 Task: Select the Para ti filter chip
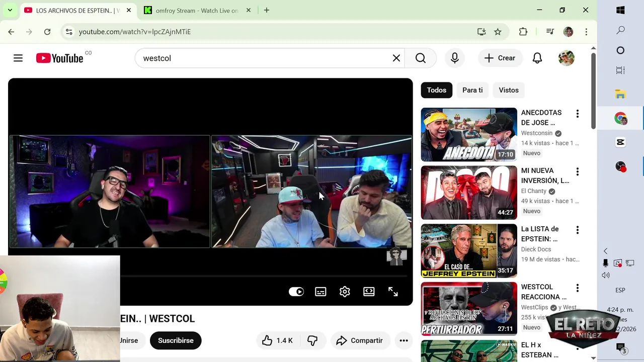[472, 90]
